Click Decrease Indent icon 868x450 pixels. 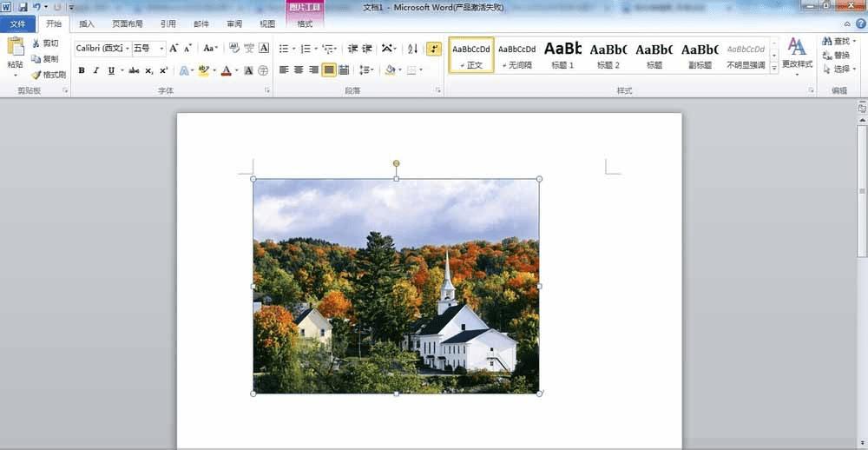click(352, 49)
